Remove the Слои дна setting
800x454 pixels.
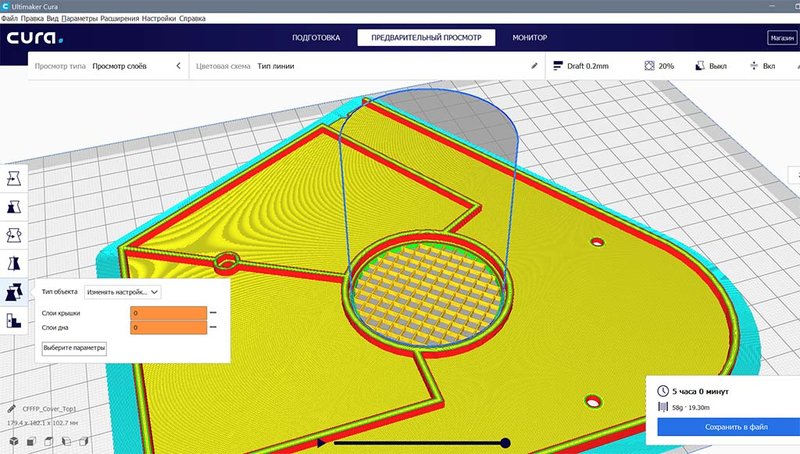(x=213, y=327)
